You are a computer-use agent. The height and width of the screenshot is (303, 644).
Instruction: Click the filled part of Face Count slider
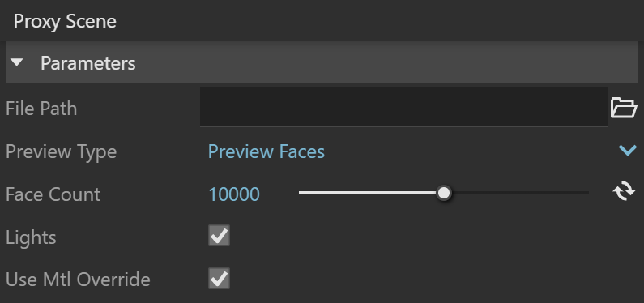click(368, 193)
